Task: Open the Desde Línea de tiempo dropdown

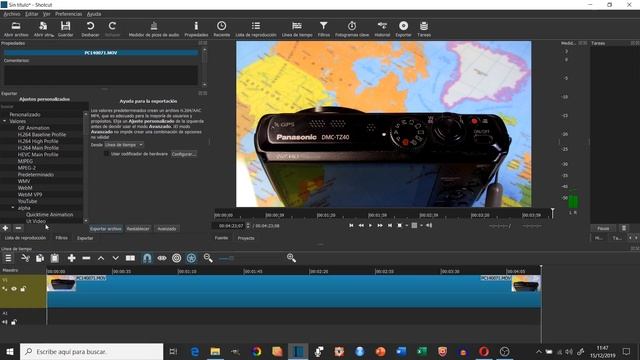Action: click(x=124, y=145)
